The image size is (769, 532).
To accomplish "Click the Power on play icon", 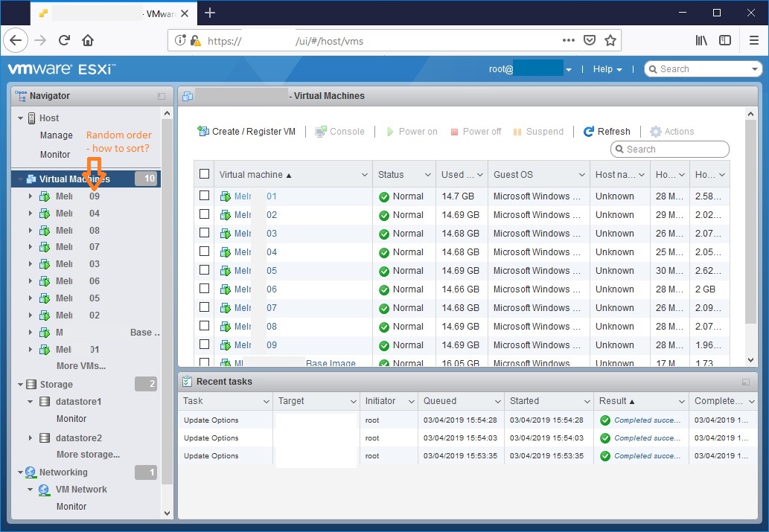I will (390, 132).
